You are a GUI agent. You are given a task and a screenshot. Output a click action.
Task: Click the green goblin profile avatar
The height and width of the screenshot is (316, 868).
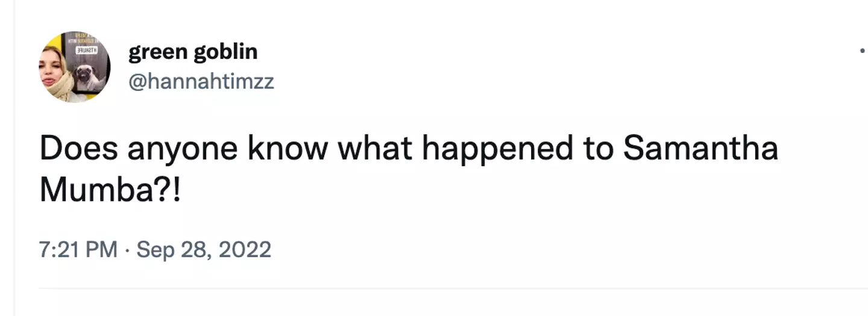click(74, 67)
